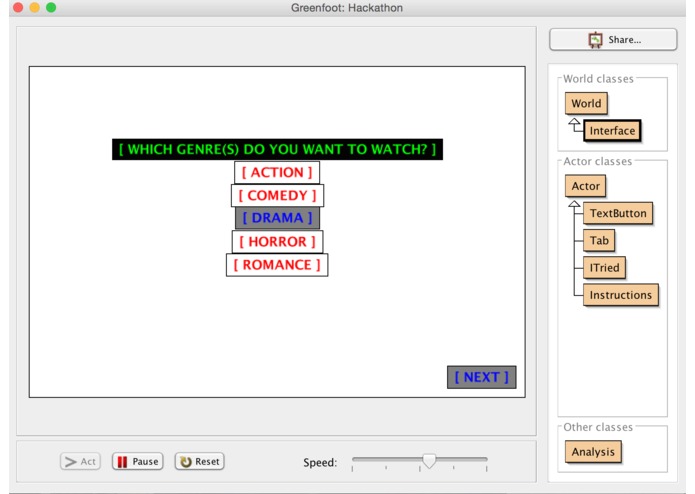The image size is (695, 494).
Task: Deselect the highlighted DRAMA genre
Action: click(x=277, y=218)
